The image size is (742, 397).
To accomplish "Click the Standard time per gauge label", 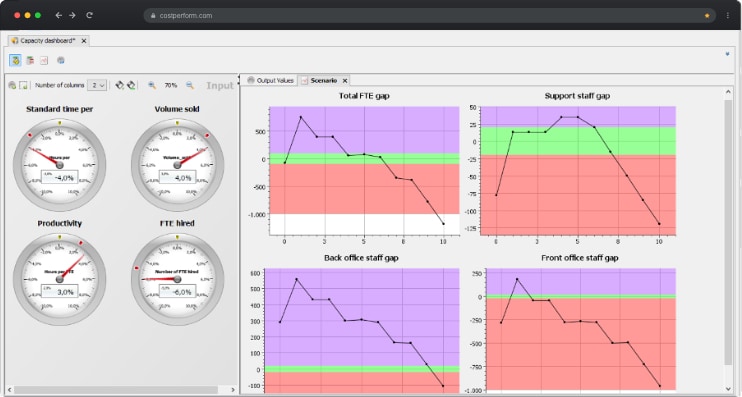I will click(60, 109).
